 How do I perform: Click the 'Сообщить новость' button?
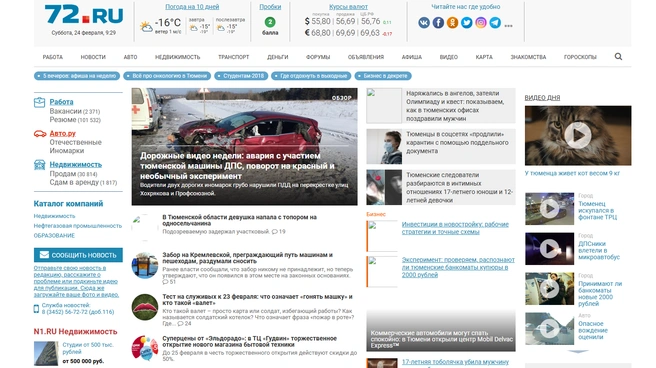point(78,255)
